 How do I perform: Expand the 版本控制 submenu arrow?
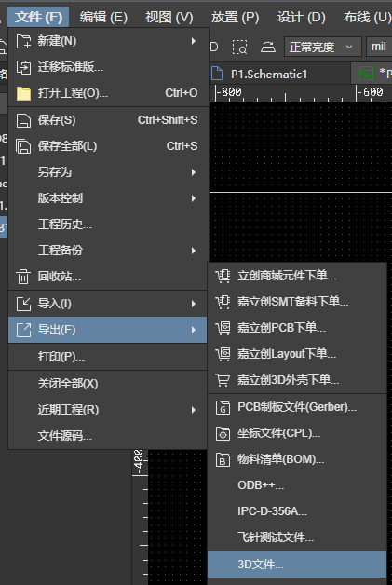193,198
